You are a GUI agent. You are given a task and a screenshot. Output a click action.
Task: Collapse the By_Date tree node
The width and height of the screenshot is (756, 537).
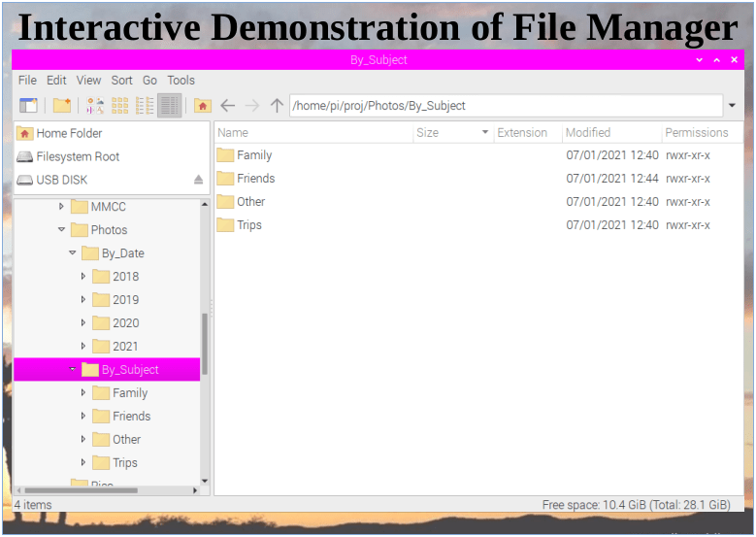click(x=72, y=253)
